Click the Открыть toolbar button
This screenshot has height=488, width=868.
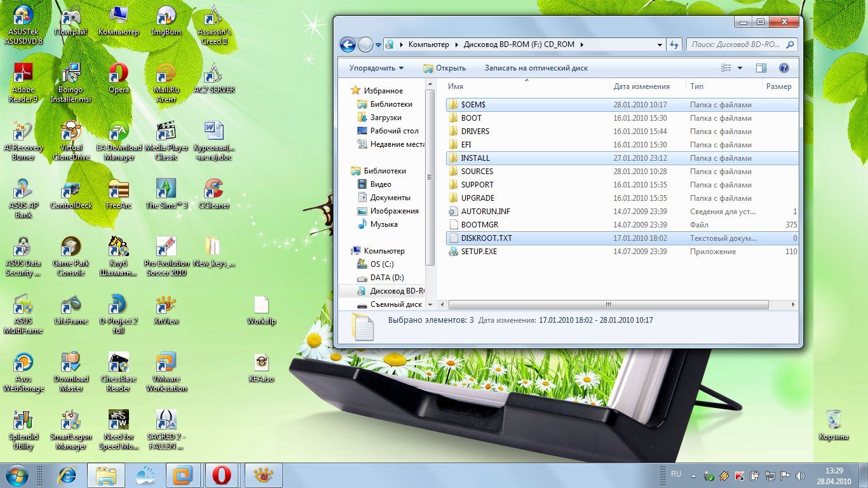[x=445, y=68]
